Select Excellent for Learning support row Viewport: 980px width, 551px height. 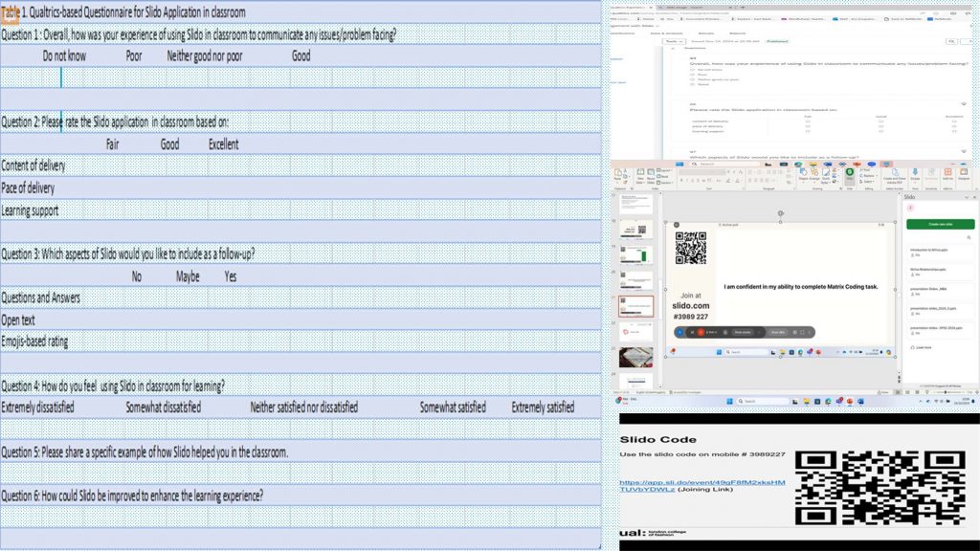pyautogui.click(x=954, y=131)
